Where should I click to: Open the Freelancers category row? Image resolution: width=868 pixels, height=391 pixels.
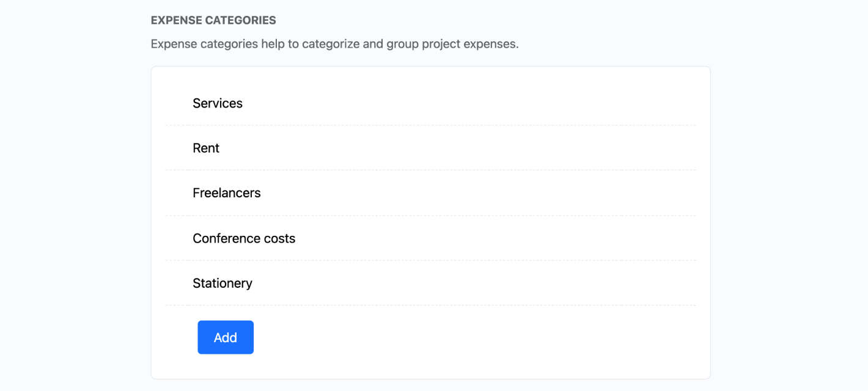(227, 193)
